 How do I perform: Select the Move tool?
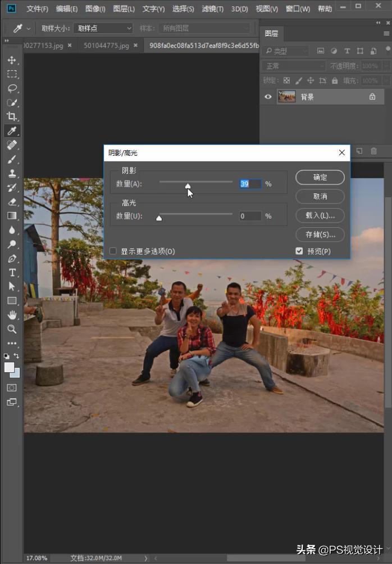point(12,60)
